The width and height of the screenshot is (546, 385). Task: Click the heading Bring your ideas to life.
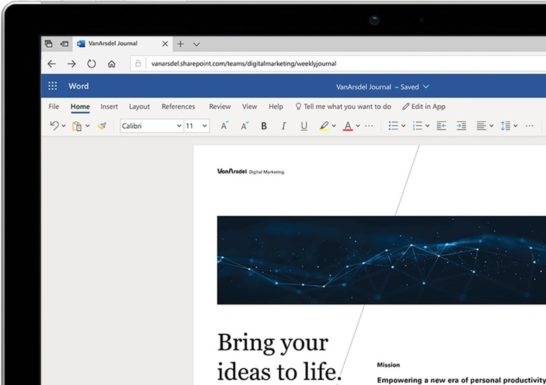click(279, 357)
